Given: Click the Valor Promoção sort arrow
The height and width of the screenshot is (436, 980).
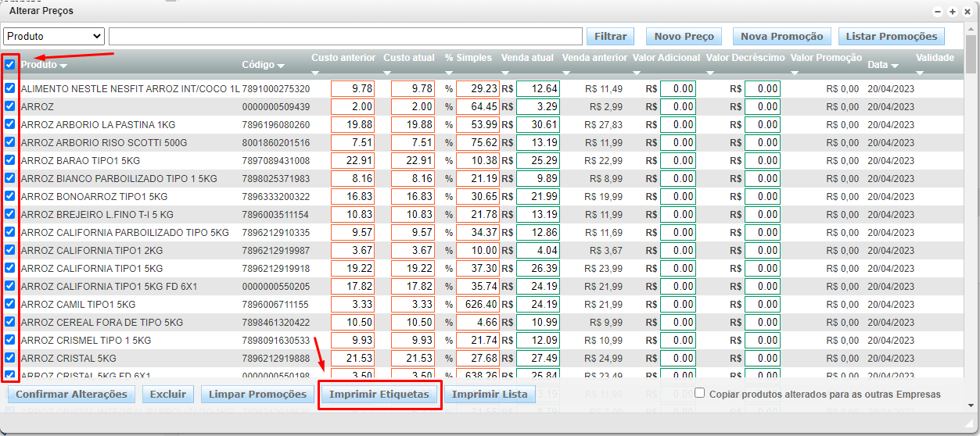Looking at the screenshot, I should click(x=795, y=73).
